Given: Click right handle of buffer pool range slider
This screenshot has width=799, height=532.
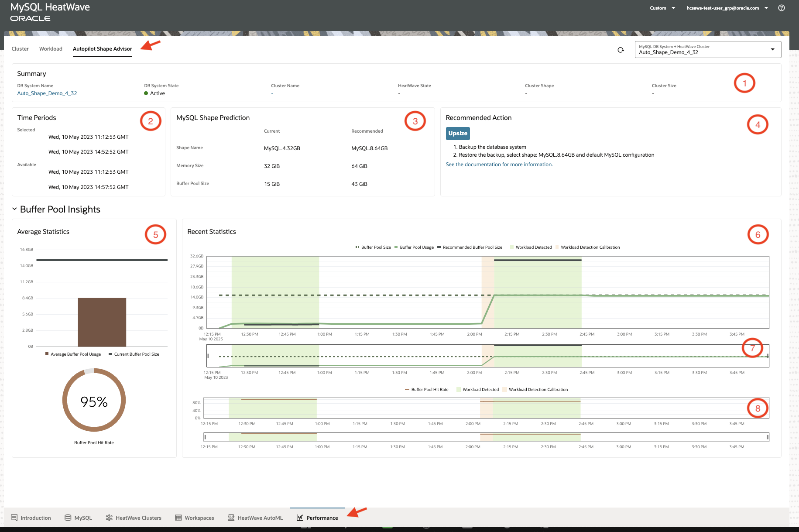Looking at the screenshot, I should tap(767, 356).
